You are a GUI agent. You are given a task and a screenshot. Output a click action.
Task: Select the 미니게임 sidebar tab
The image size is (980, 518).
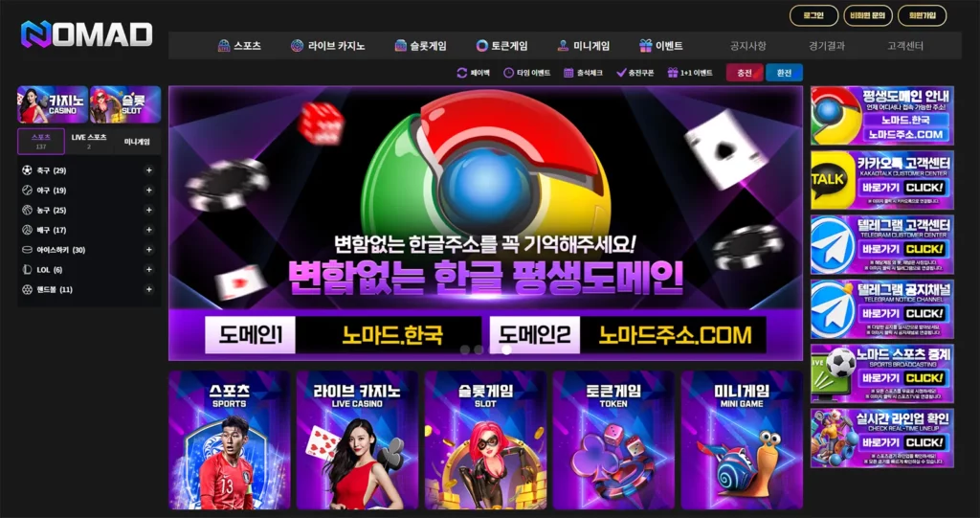(137, 142)
